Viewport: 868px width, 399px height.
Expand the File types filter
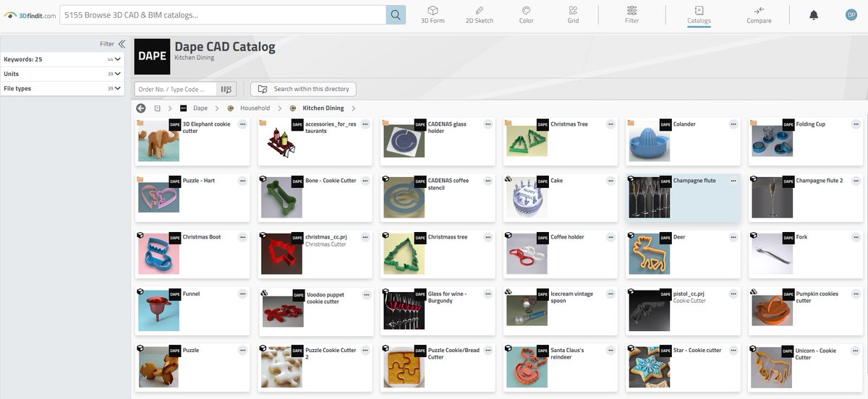pos(62,88)
